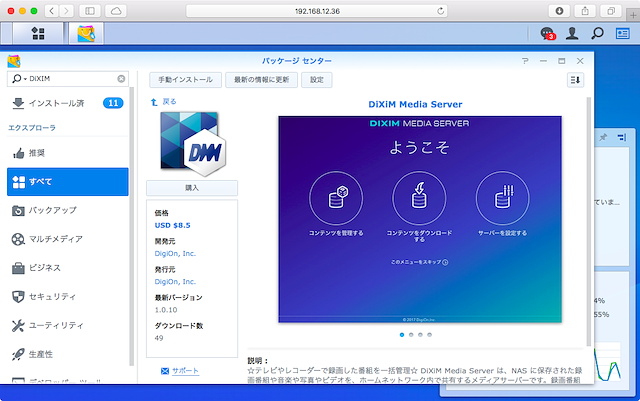Clear the DiXiM search text

pyautogui.click(x=121, y=78)
